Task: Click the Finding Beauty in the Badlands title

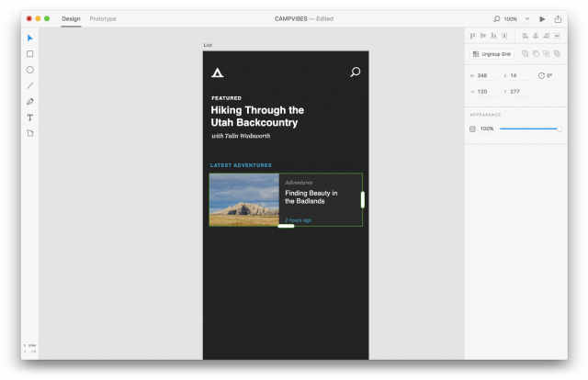Action: click(311, 197)
